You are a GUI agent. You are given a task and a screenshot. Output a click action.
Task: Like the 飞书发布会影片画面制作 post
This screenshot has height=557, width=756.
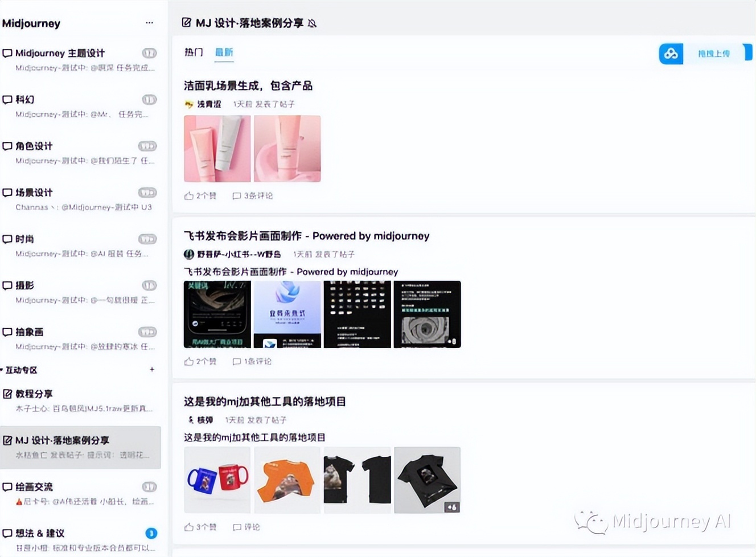click(x=200, y=362)
